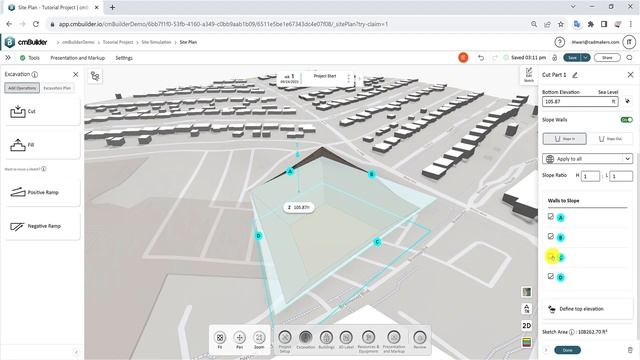The width and height of the screenshot is (640, 360).
Task: Click the Edit Sketch icon
Action: (x=529, y=75)
